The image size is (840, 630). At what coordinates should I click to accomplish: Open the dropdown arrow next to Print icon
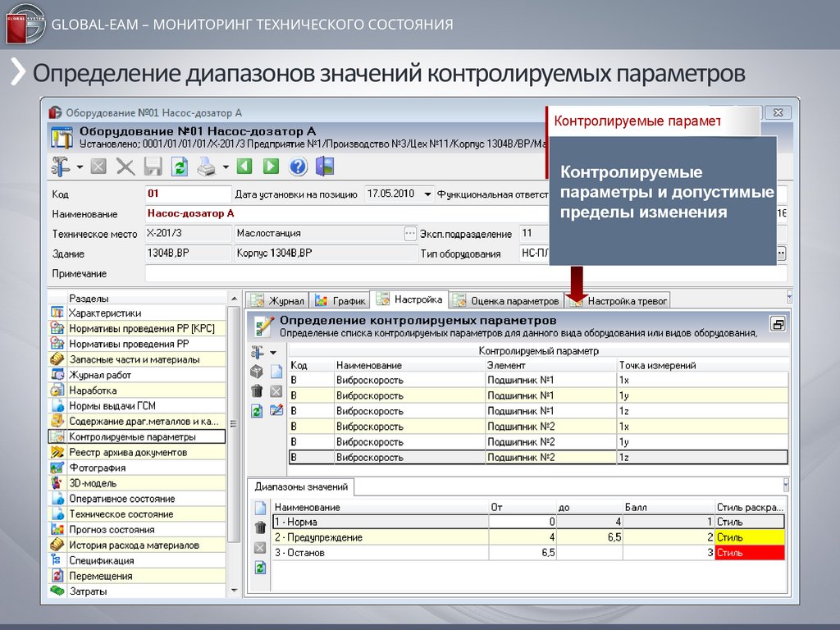click(225, 167)
